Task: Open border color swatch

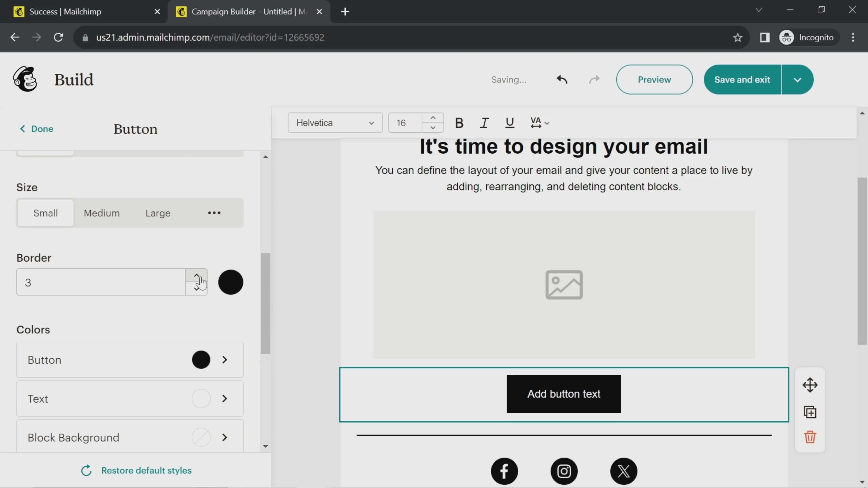Action: [x=231, y=282]
